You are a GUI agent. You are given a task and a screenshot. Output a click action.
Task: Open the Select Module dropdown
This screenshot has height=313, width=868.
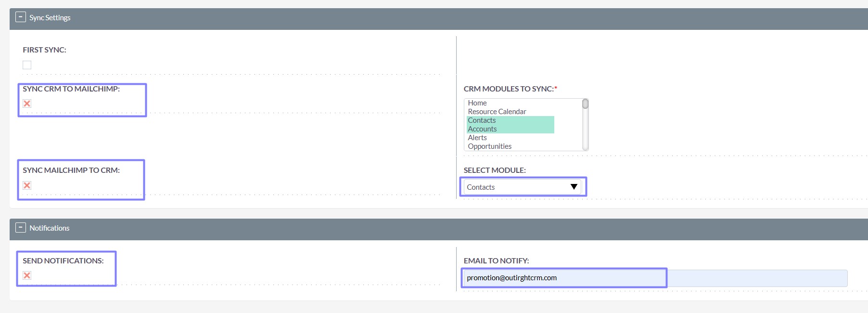(522, 187)
